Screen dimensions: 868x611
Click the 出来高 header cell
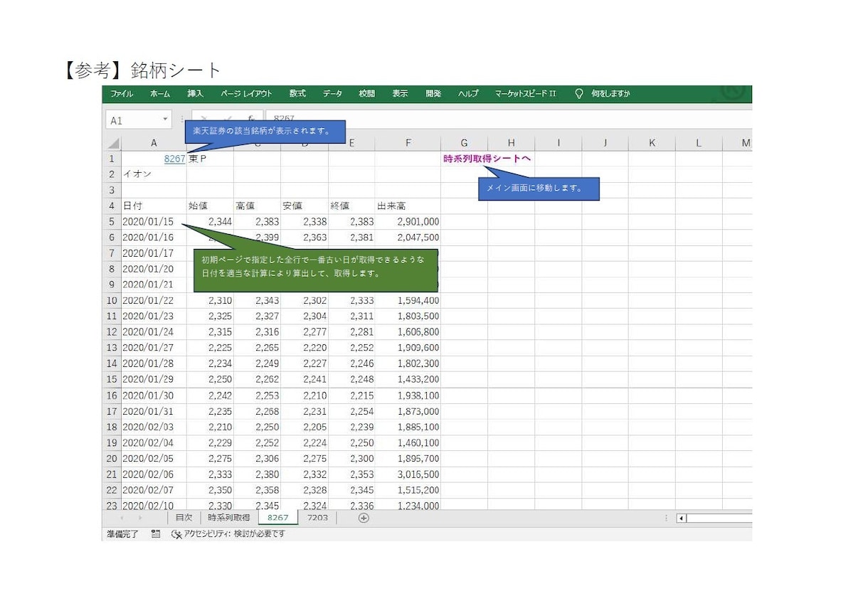[408, 206]
